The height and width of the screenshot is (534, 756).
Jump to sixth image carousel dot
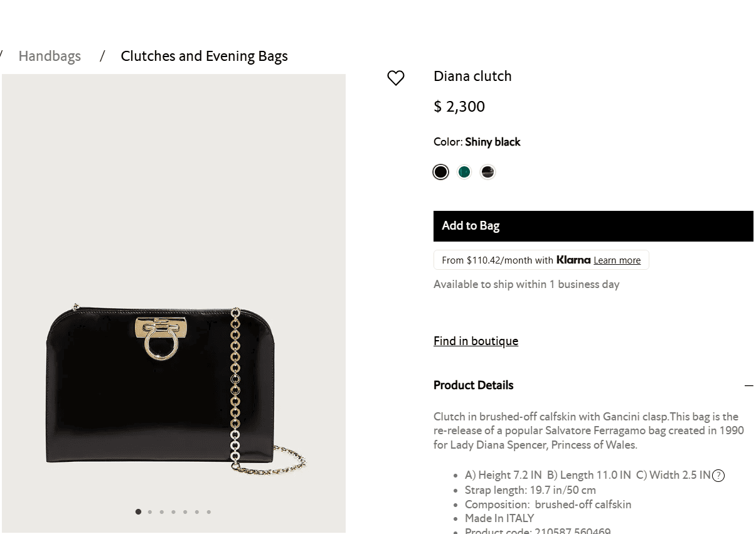[197, 511]
